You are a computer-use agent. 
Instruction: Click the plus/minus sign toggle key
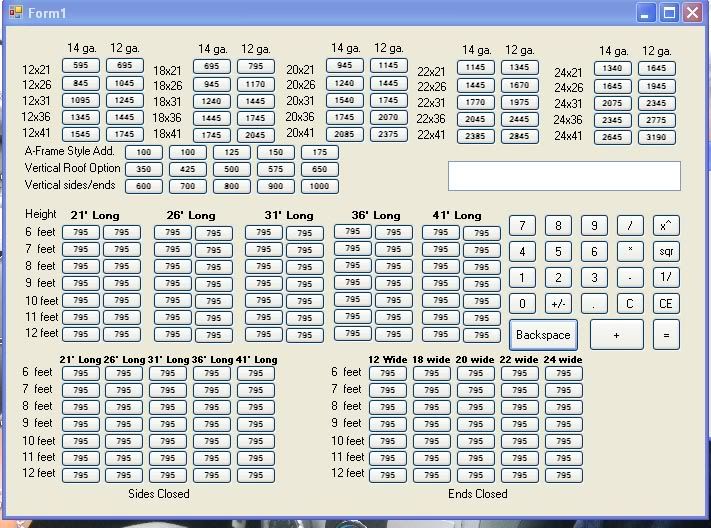(558, 303)
